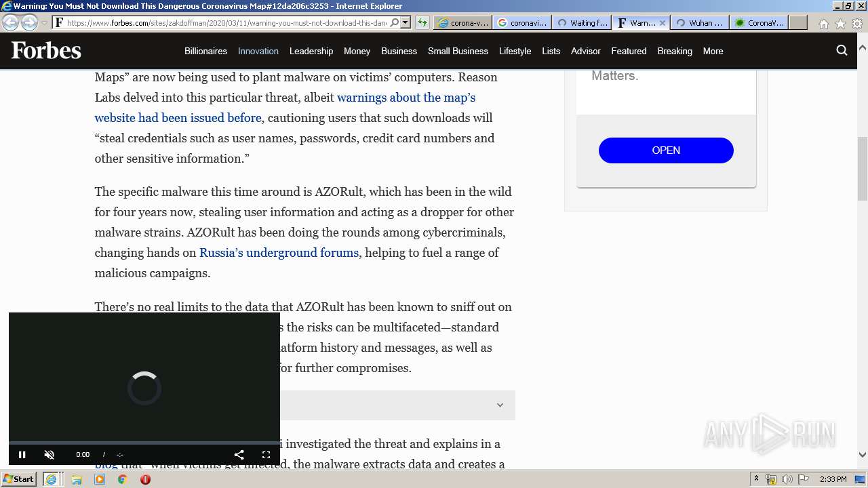Open the Windows Start menu
The height and width of the screenshot is (488, 868).
pos(19,479)
